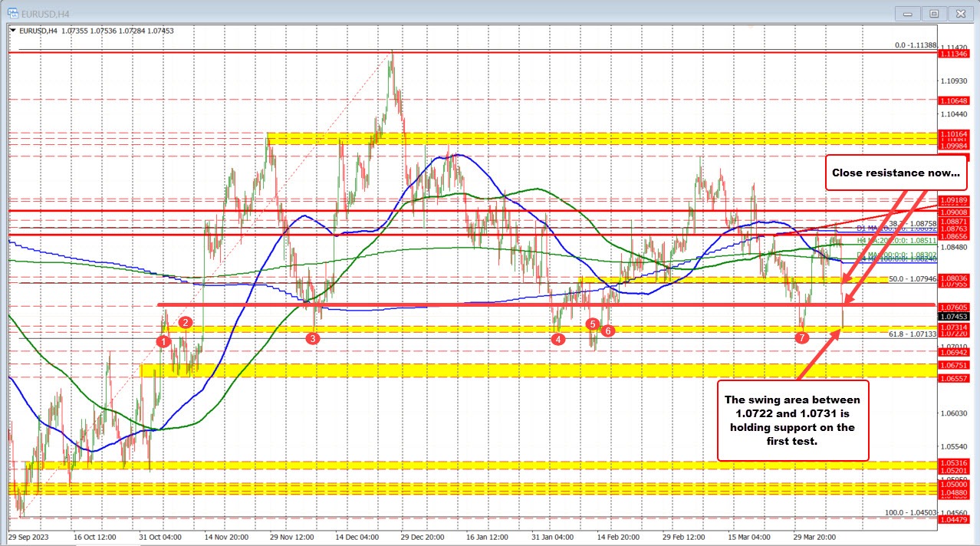Select marker 3 below the late November candles
This screenshot has width=980, height=546.
312,337
